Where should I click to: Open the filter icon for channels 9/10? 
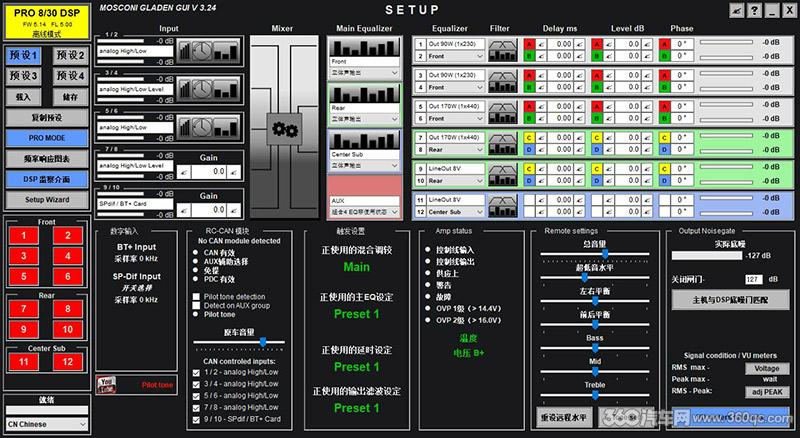pyautogui.click(x=503, y=175)
